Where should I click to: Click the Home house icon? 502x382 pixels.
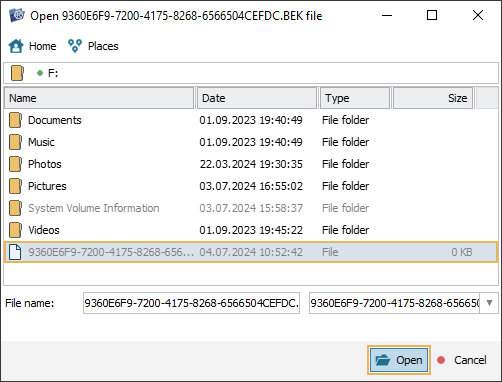16,46
